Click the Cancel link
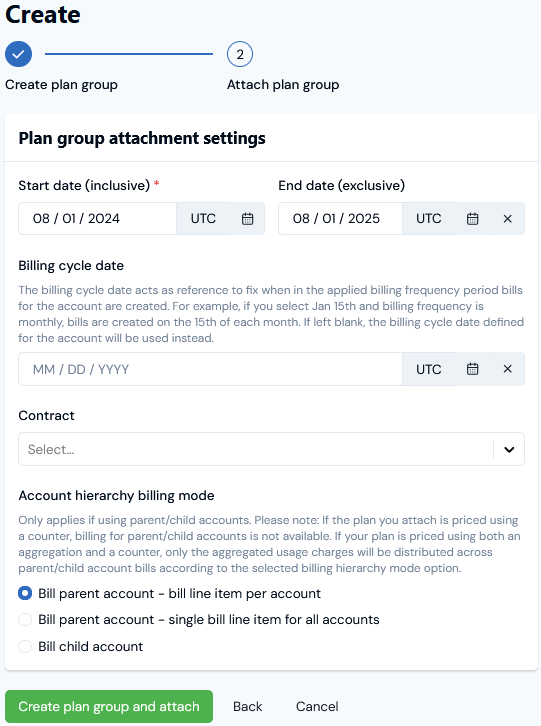 coord(317,706)
